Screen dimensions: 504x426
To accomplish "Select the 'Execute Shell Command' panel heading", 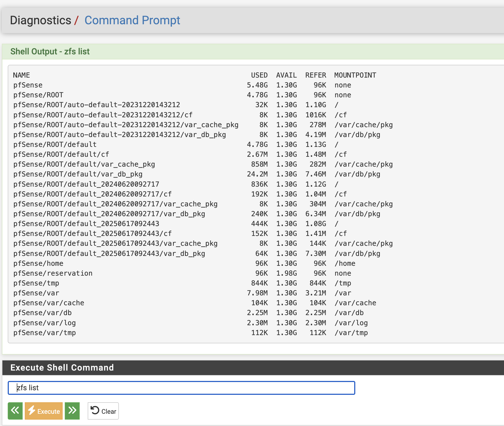I will [x=62, y=368].
